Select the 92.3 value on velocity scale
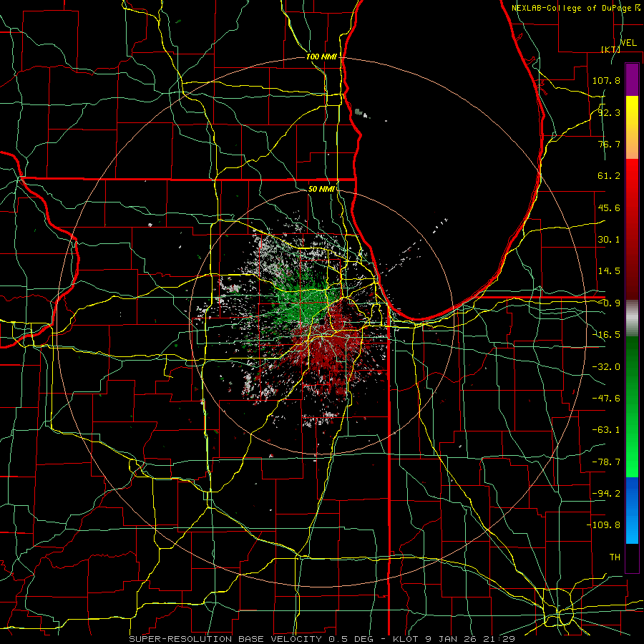The width and height of the screenshot is (644, 644). point(609,112)
